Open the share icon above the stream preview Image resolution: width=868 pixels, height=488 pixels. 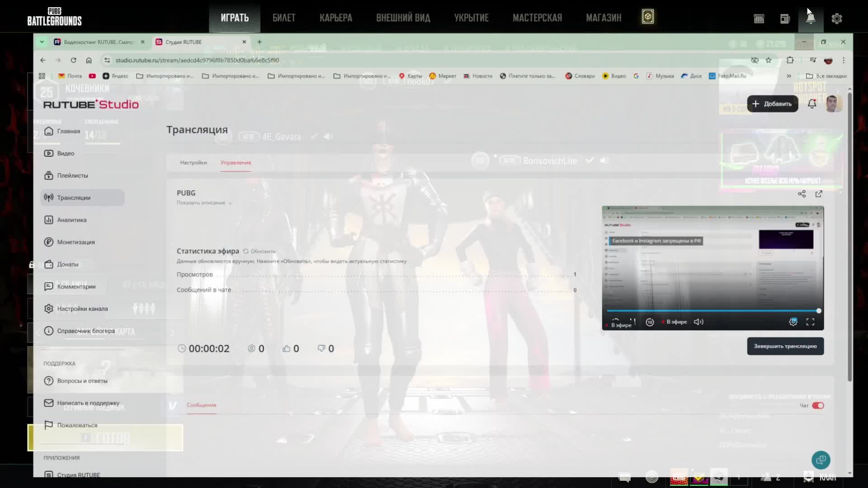(x=802, y=194)
